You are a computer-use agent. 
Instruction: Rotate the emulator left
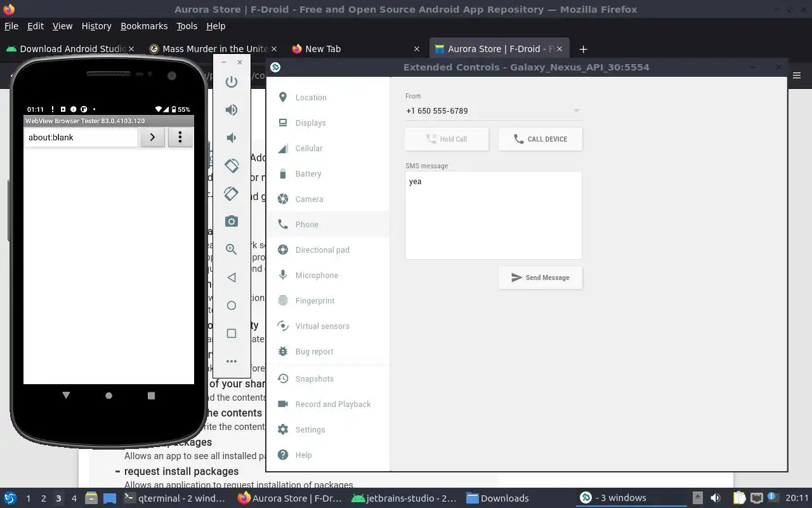pyautogui.click(x=232, y=166)
